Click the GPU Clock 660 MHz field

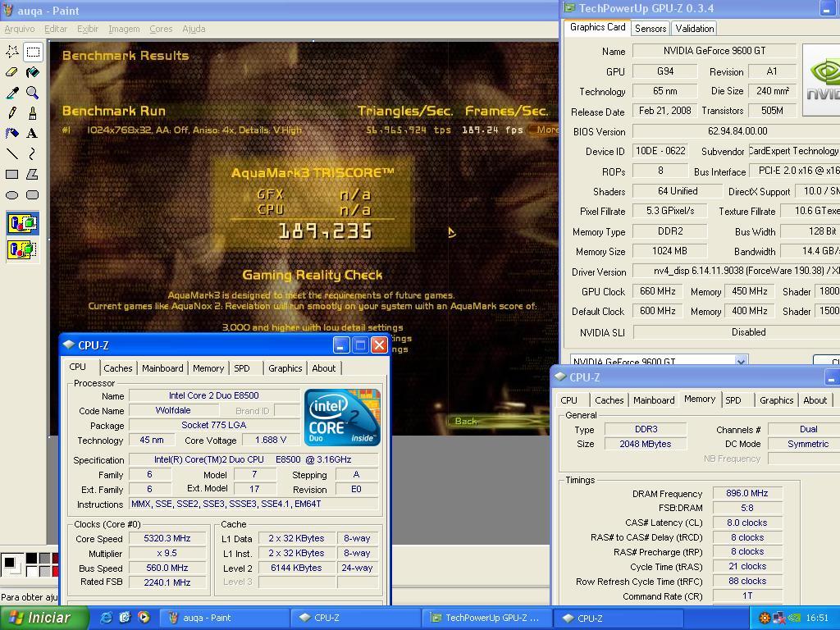tap(657, 291)
